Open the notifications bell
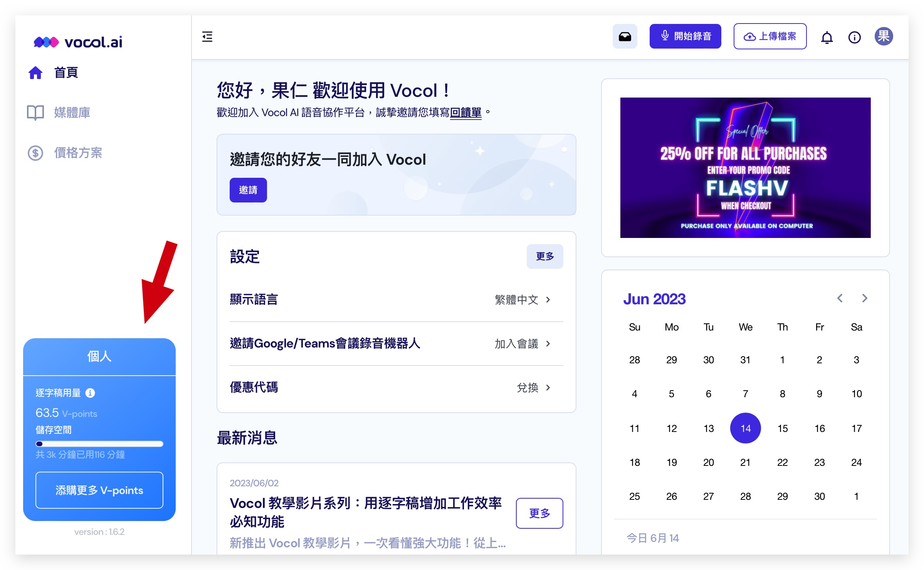The height and width of the screenshot is (570, 924). point(827,37)
